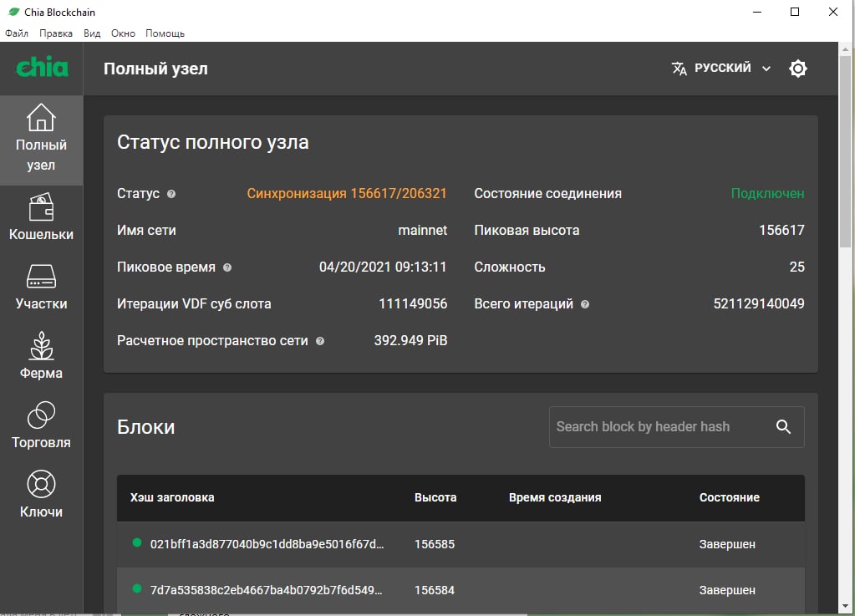Click Завершен state of block 156584

(x=727, y=590)
